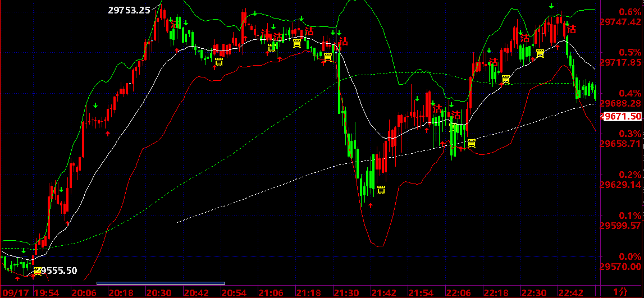
Task: Select the 買 marker just after 22:06
Action: (x=472, y=143)
